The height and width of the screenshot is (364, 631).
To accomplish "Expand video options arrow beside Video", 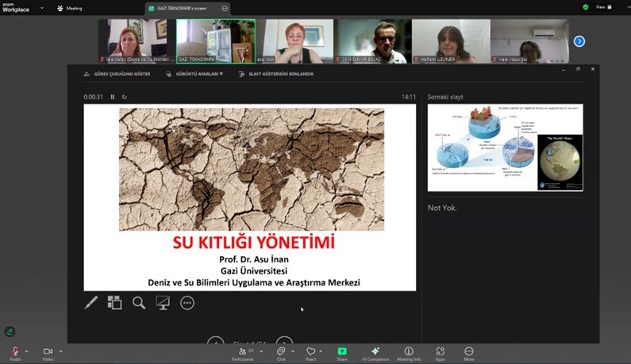I will click(x=61, y=351).
